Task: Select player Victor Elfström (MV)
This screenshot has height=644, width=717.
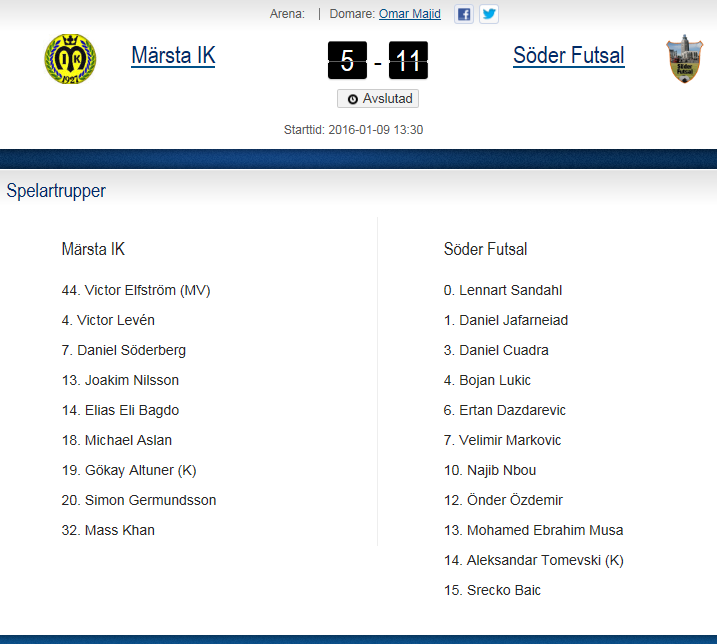Action: pos(136,291)
